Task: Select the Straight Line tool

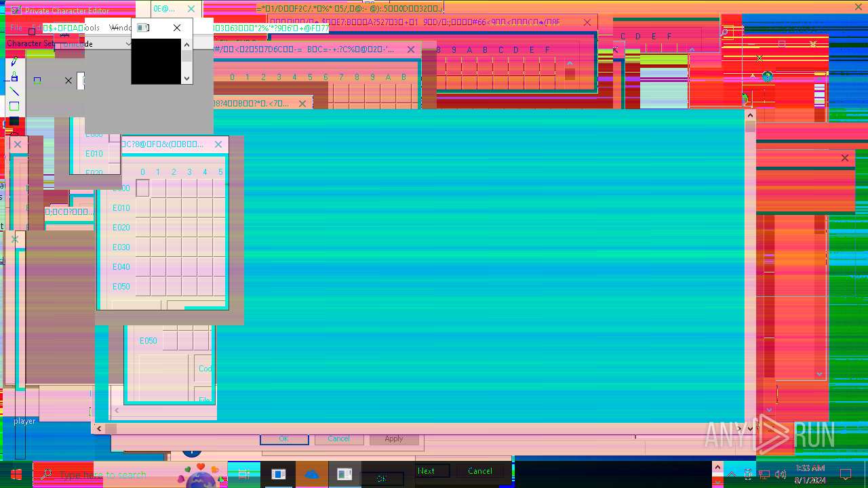Action: pos(14,91)
